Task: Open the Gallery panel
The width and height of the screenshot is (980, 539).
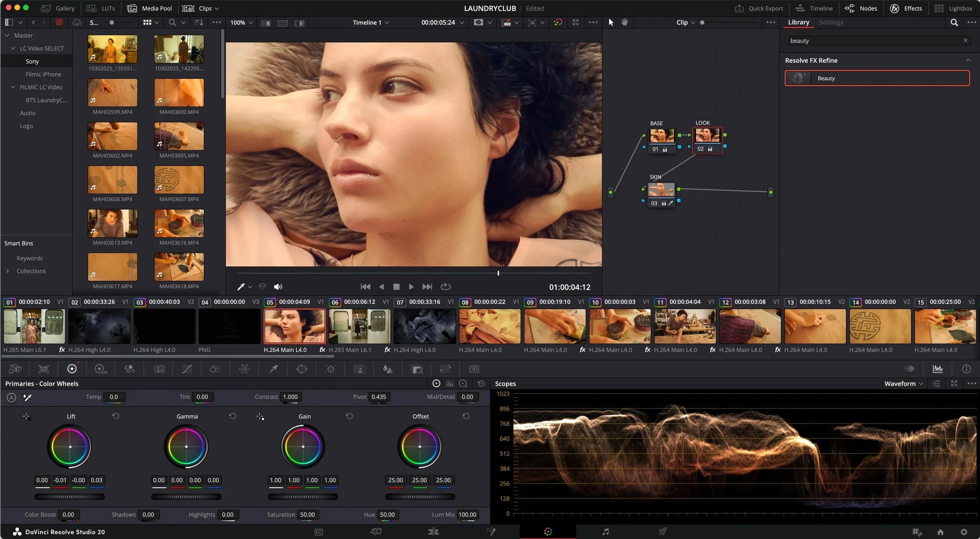Action: tap(58, 8)
